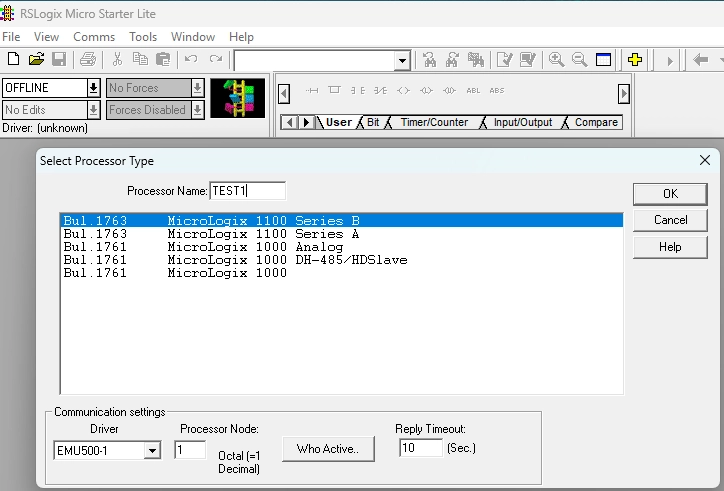Click the back arrow toolbar icon
The width and height of the screenshot is (724, 491).
click(x=700, y=60)
